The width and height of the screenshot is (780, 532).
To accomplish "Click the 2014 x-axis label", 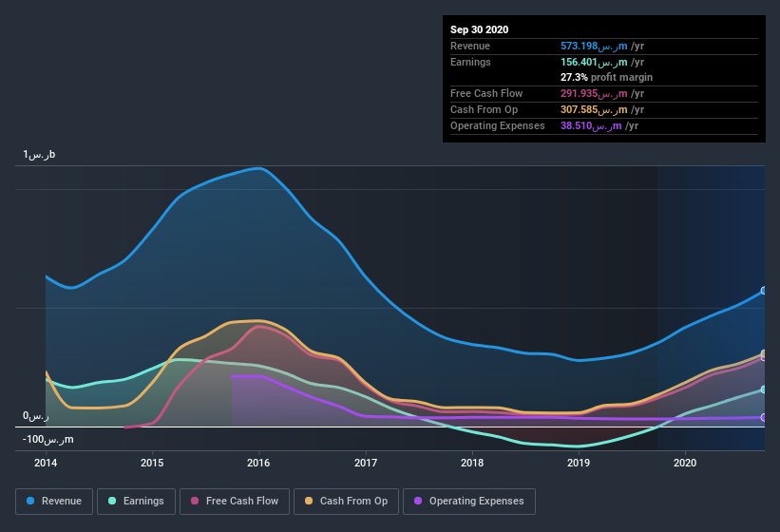I will click(46, 463).
